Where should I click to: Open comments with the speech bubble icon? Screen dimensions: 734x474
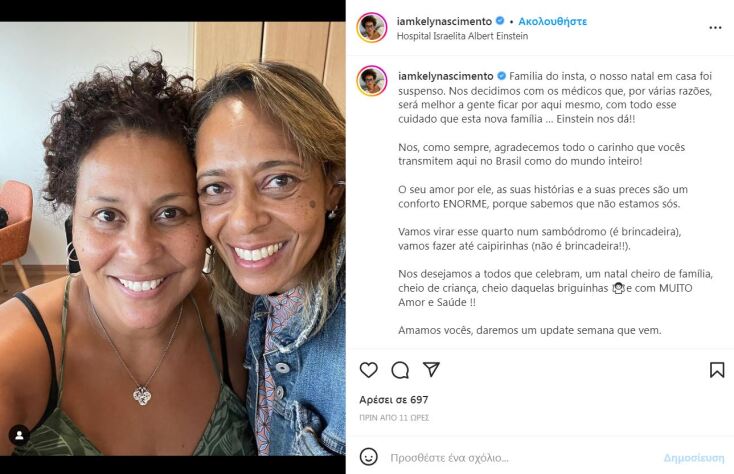tap(400, 370)
